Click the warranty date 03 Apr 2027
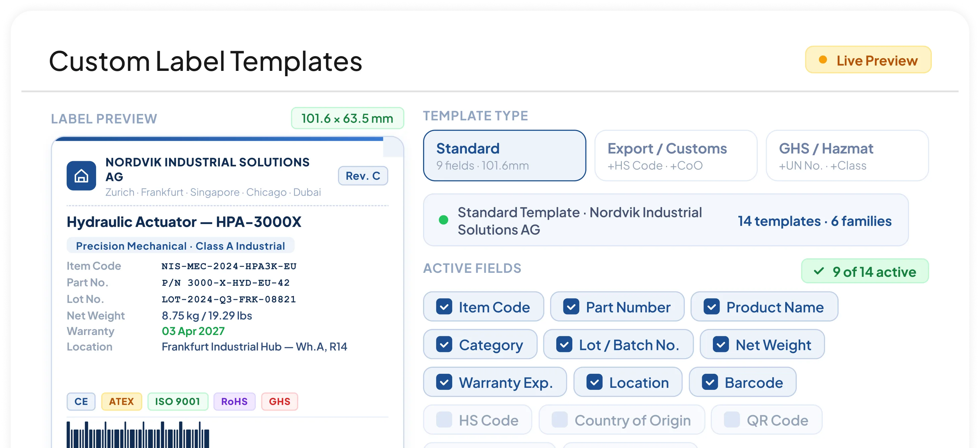 coord(193,331)
